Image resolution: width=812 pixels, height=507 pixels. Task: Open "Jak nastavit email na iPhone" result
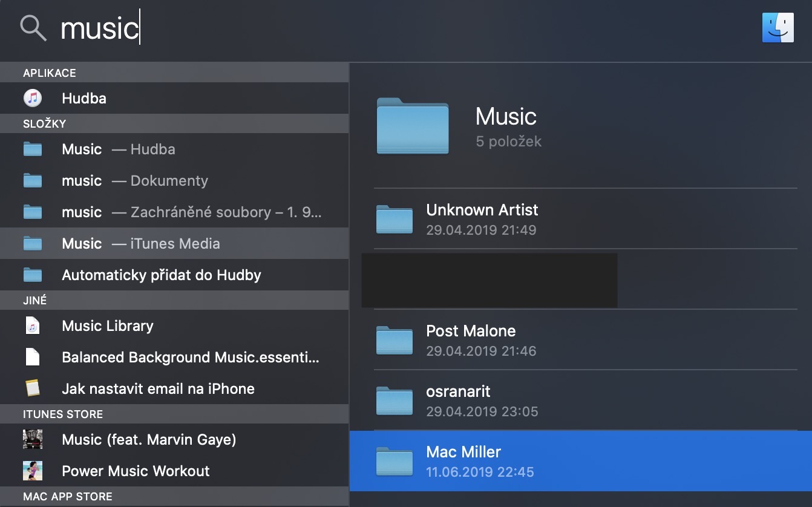pos(174,388)
